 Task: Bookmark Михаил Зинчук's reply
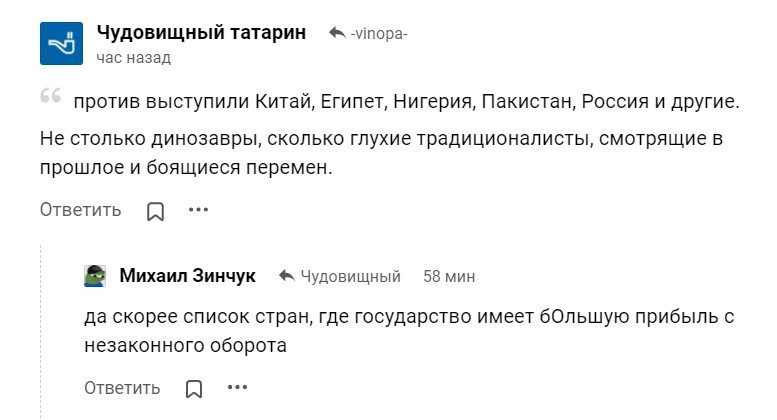pos(194,388)
